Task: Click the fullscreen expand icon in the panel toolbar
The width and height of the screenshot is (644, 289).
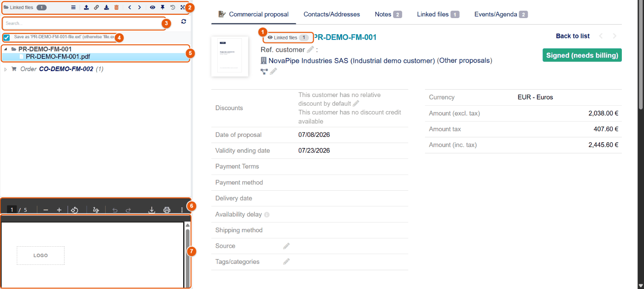Action: [182, 7]
